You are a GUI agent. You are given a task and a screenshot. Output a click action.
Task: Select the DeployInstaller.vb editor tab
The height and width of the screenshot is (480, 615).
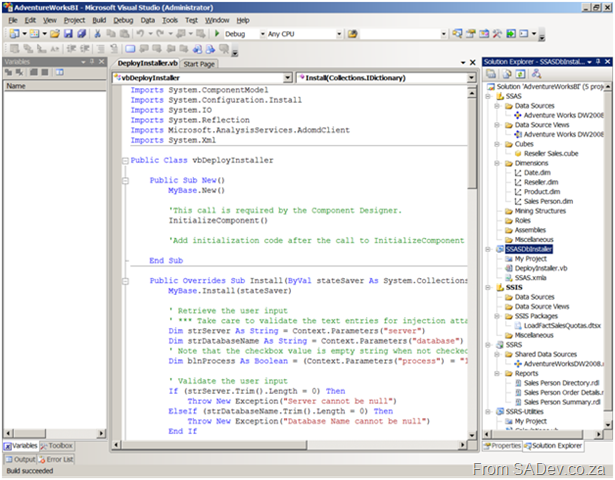[147, 63]
